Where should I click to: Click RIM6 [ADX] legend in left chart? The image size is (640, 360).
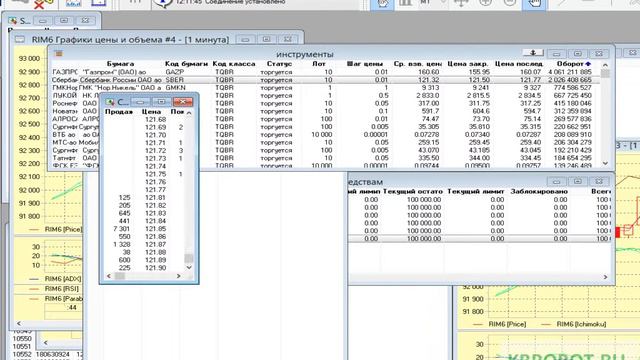[63, 279]
